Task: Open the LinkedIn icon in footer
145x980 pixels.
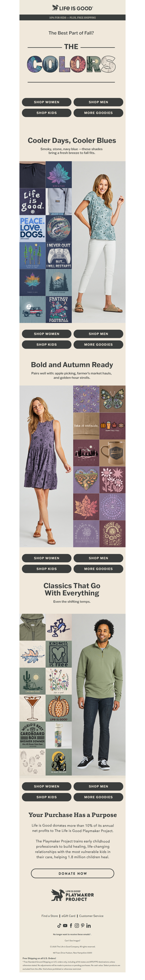Action: coord(88,925)
